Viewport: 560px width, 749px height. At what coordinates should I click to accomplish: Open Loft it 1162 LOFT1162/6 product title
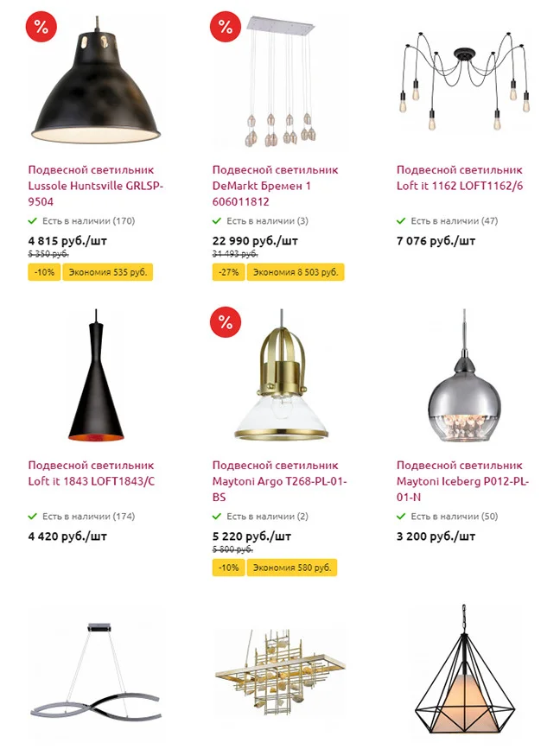[460, 178]
